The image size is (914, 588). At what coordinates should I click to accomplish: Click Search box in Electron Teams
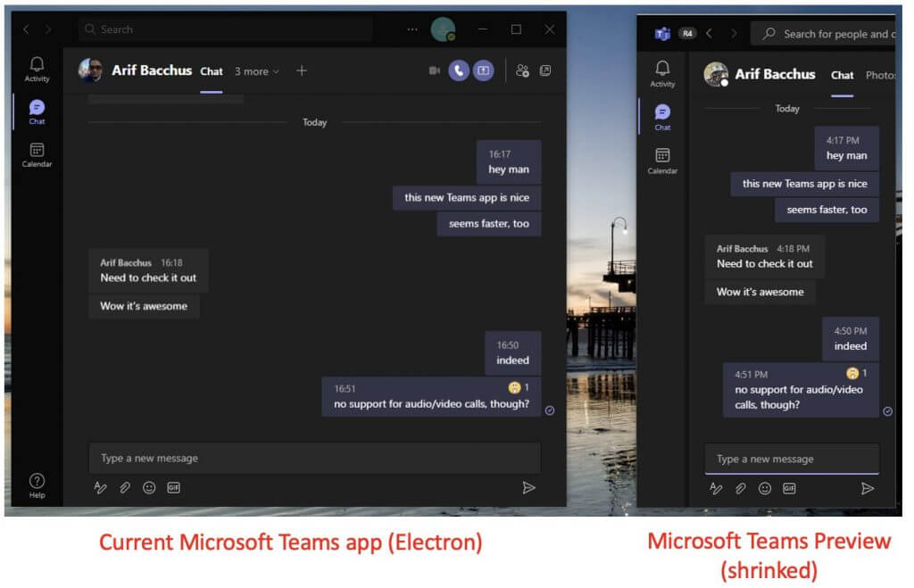(226, 29)
